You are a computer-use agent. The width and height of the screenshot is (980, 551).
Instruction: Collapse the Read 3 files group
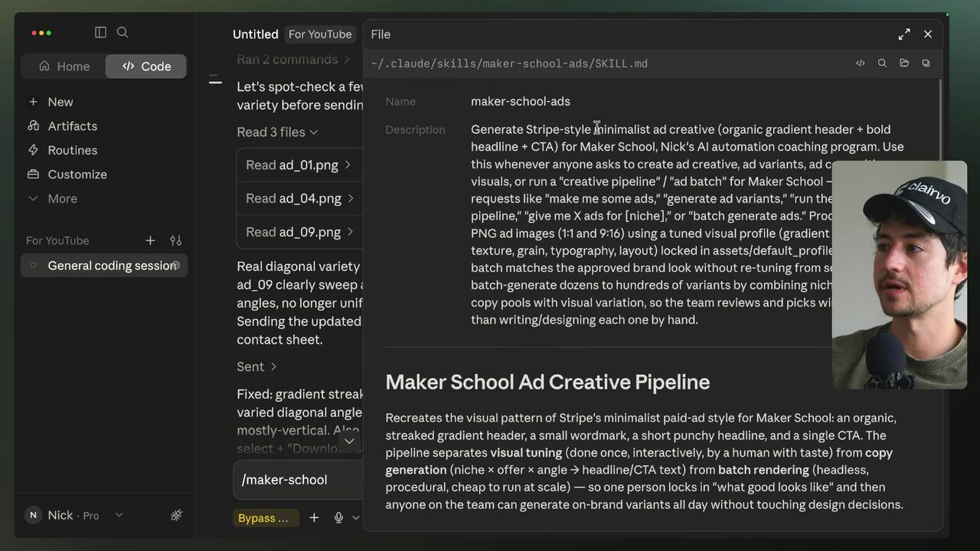[x=277, y=132]
